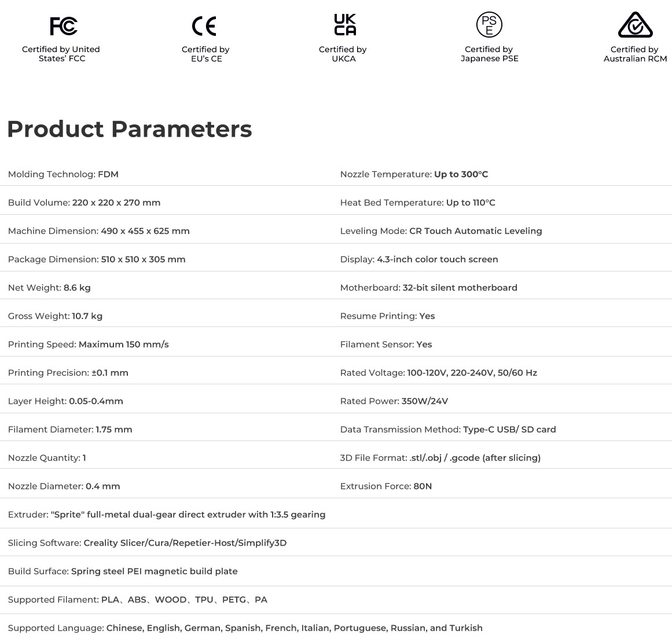Click the Japanese PSE circle logo
This screenshot has width=672, height=643.
click(489, 25)
